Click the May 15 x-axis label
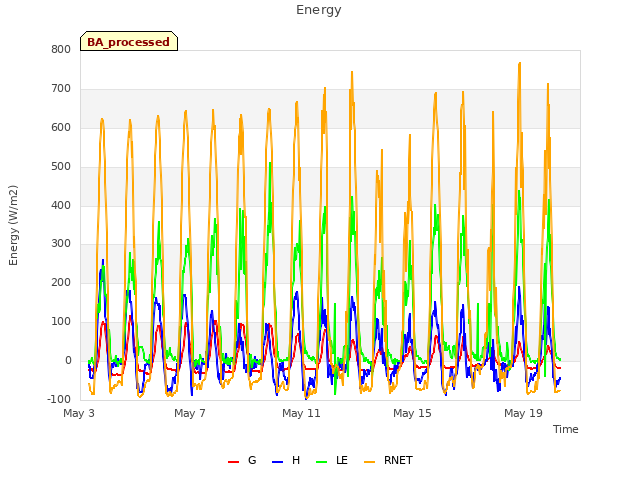Screen dimensions: 640x480 coord(412,413)
